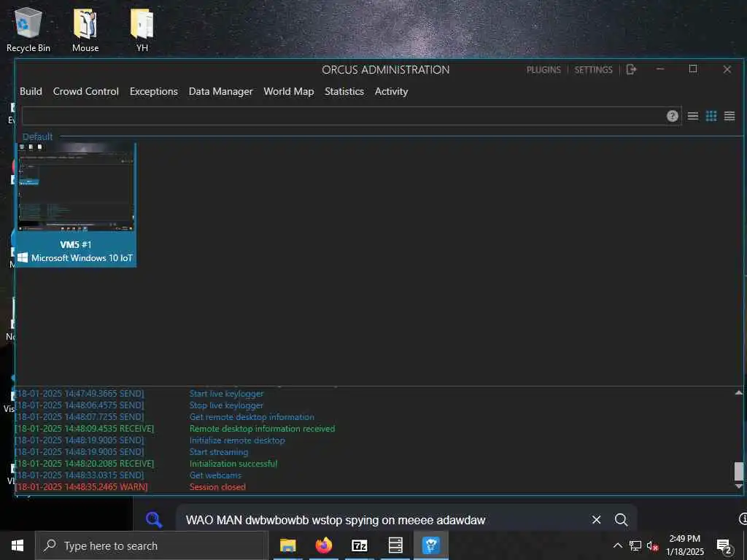The image size is (747, 560).
Task: Switch to compact list view icon
Action: (693, 116)
